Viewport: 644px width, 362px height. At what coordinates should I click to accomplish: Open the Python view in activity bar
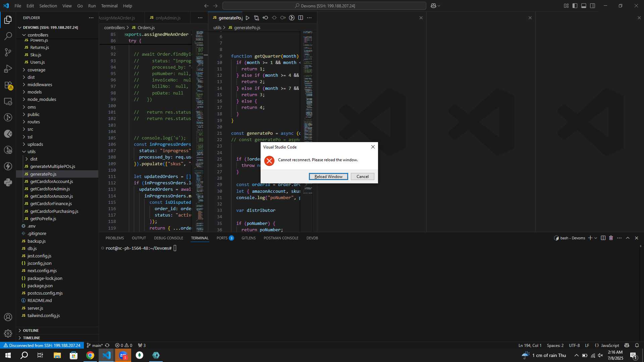coord(8,182)
